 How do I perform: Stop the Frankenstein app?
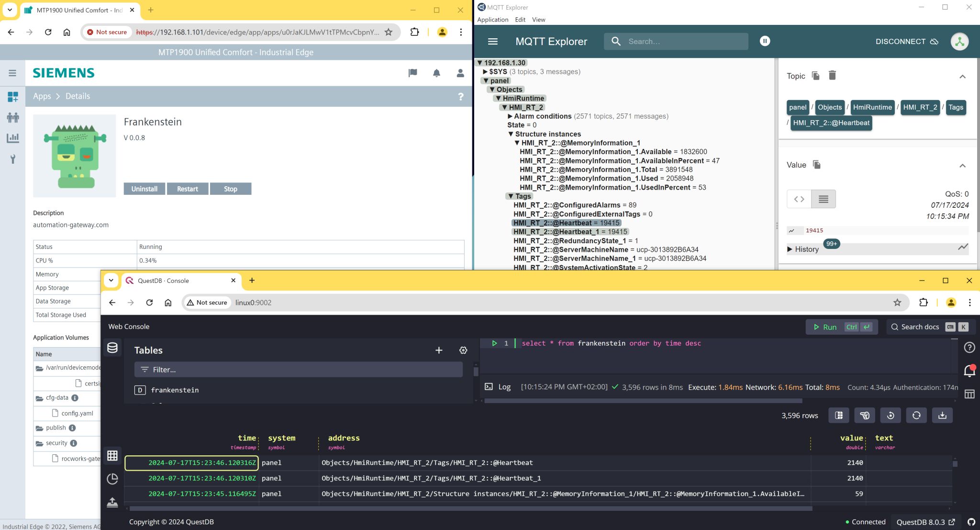coord(230,189)
